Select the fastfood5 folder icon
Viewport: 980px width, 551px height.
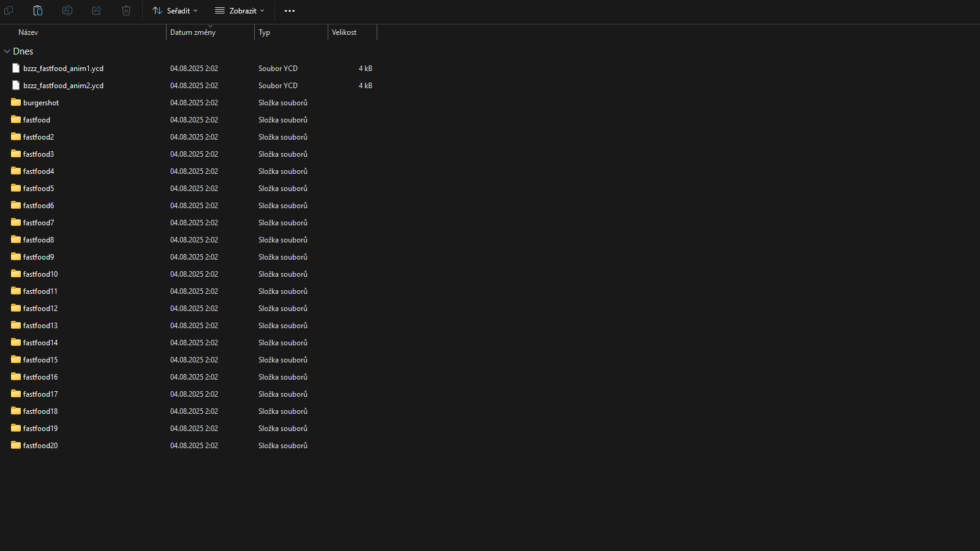tap(16, 188)
